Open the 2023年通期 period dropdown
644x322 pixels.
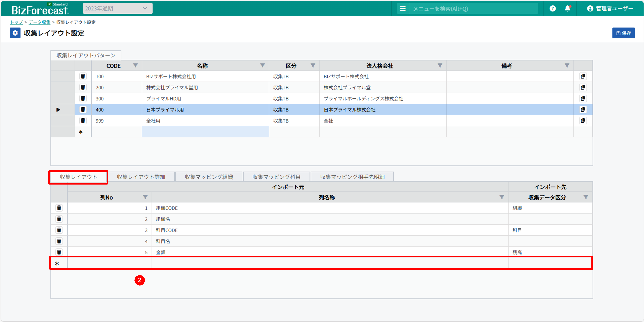(117, 8)
